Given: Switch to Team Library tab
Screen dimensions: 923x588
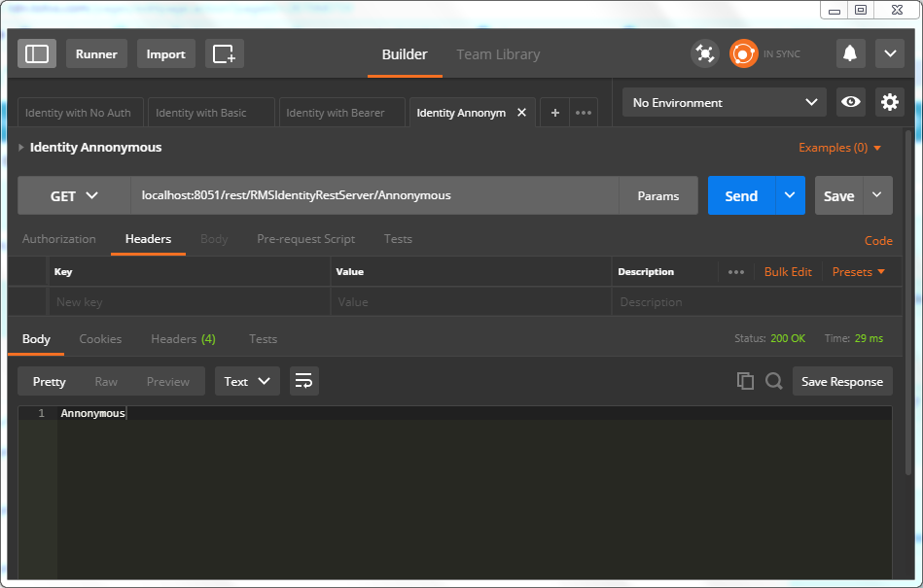Looking at the screenshot, I should [498, 54].
